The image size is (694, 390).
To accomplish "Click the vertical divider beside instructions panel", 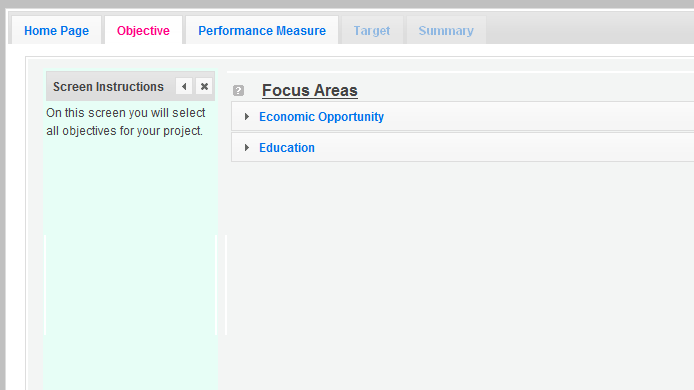I will click(x=226, y=285).
